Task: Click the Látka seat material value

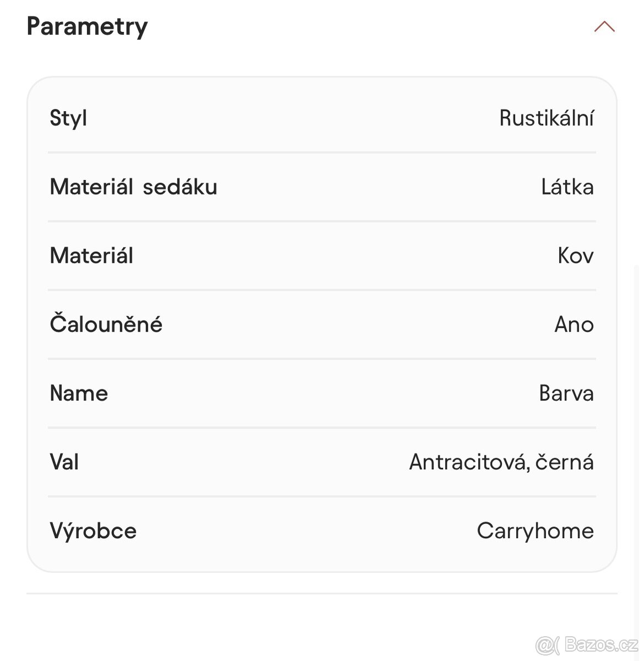Action: pos(567,187)
